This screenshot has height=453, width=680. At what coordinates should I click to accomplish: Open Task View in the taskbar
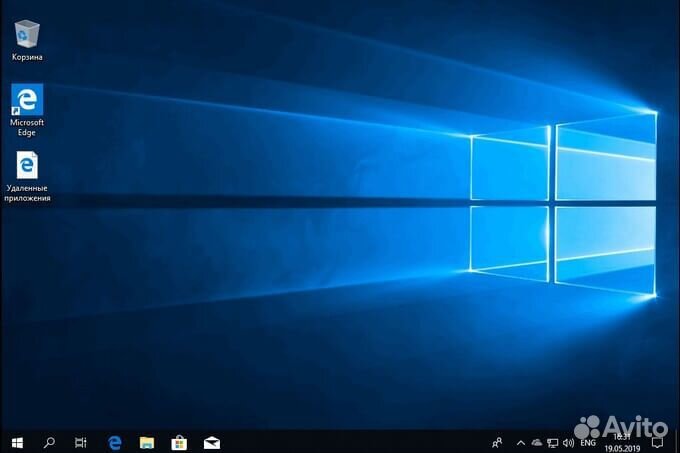pyautogui.click(x=81, y=443)
